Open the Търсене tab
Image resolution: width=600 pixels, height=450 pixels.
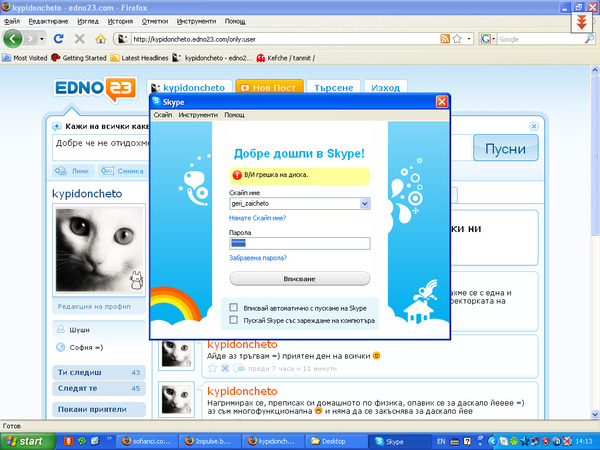(334, 88)
